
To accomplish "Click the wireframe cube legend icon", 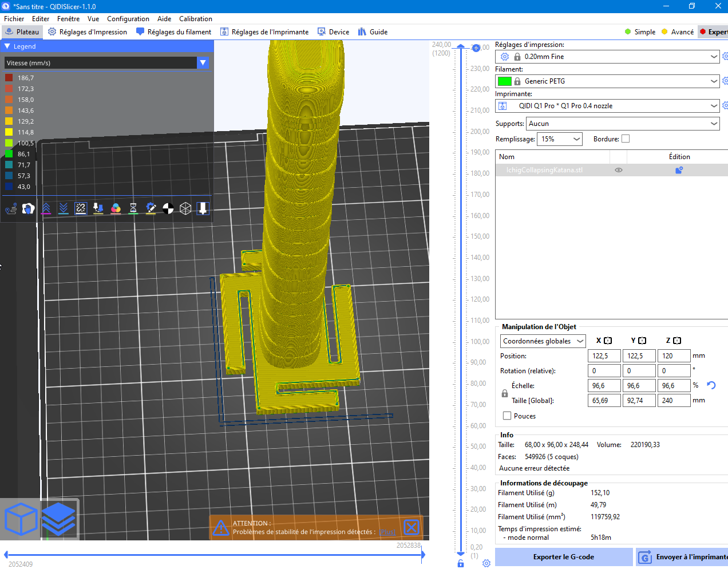I will [185, 208].
